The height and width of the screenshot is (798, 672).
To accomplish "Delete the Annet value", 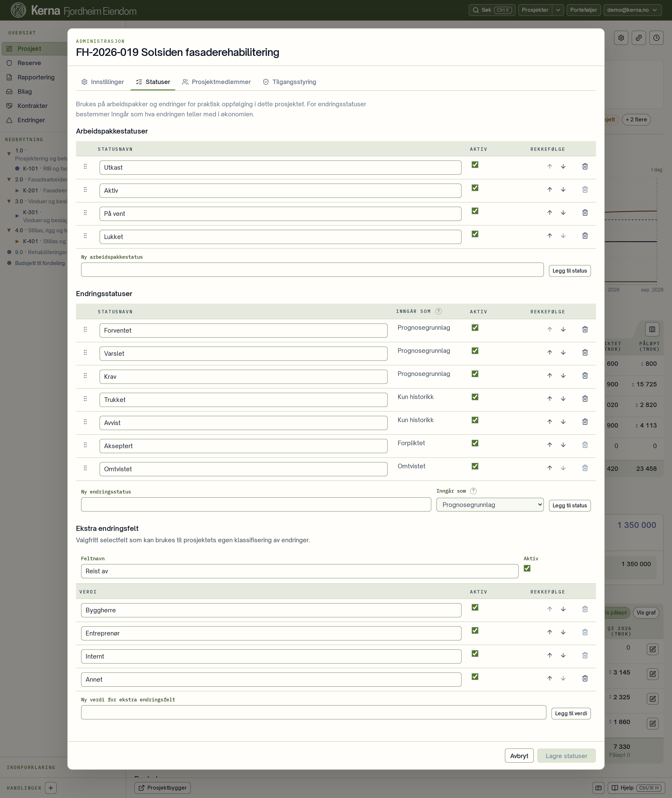I will click(585, 678).
